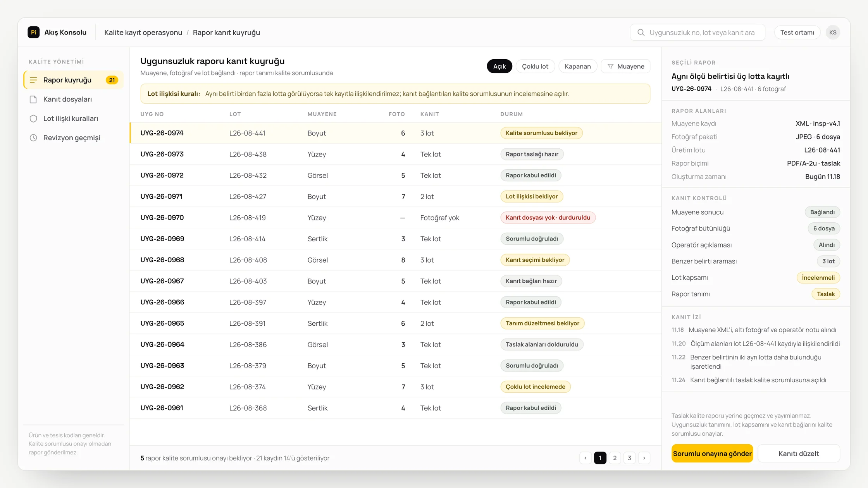Sort by FOTO column header
This screenshot has width=868, height=488.
(x=397, y=114)
